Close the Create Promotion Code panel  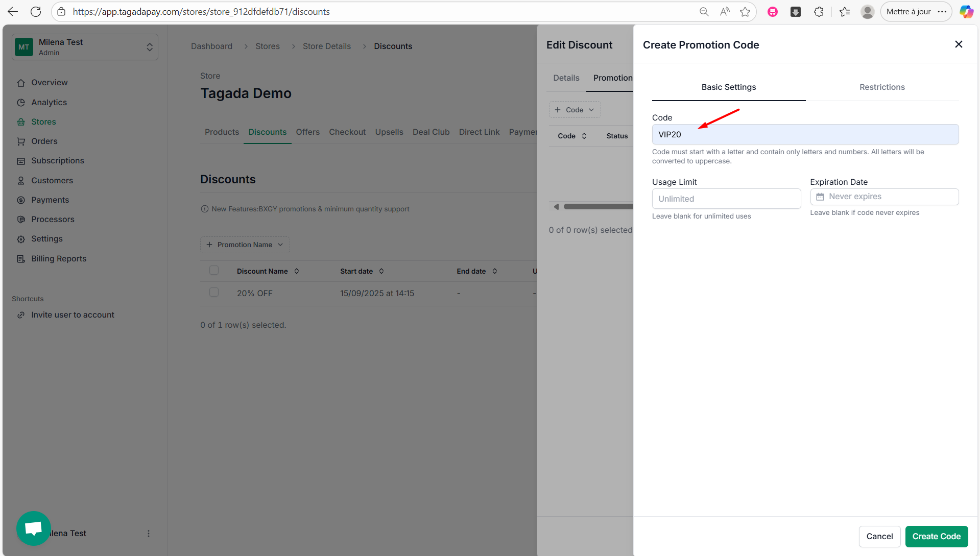pos(959,44)
